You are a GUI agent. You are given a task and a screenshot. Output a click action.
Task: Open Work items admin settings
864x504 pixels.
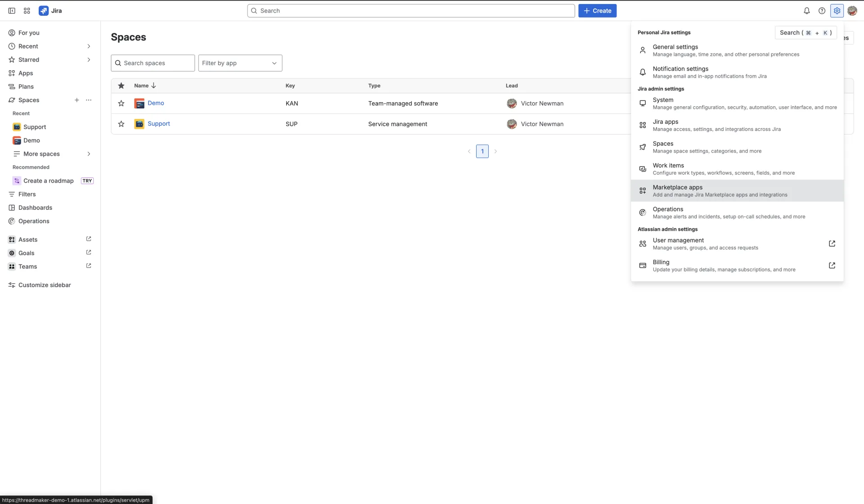pyautogui.click(x=737, y=169)
